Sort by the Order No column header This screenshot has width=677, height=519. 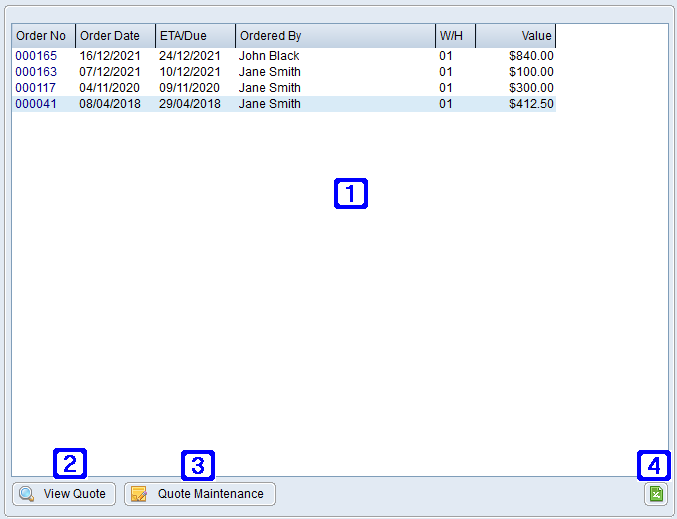pos(43,36)
